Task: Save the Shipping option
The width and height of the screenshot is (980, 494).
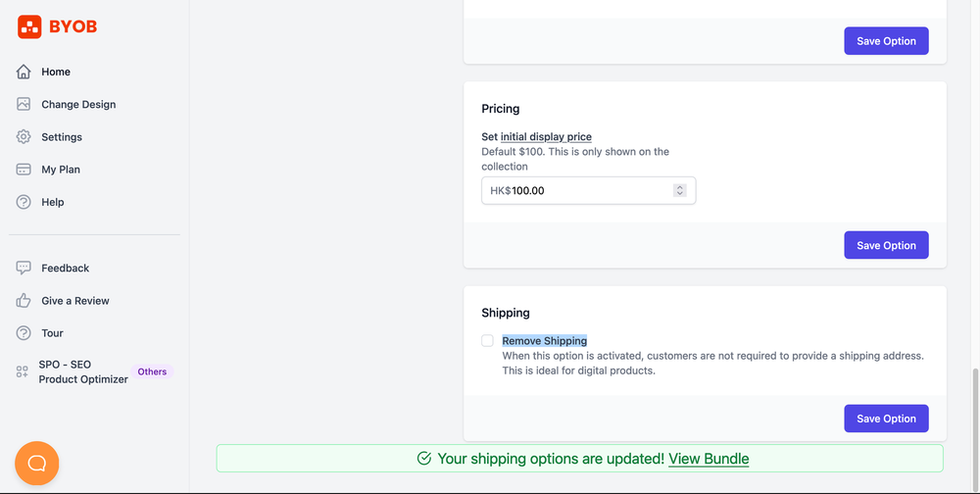Action: 886,419
